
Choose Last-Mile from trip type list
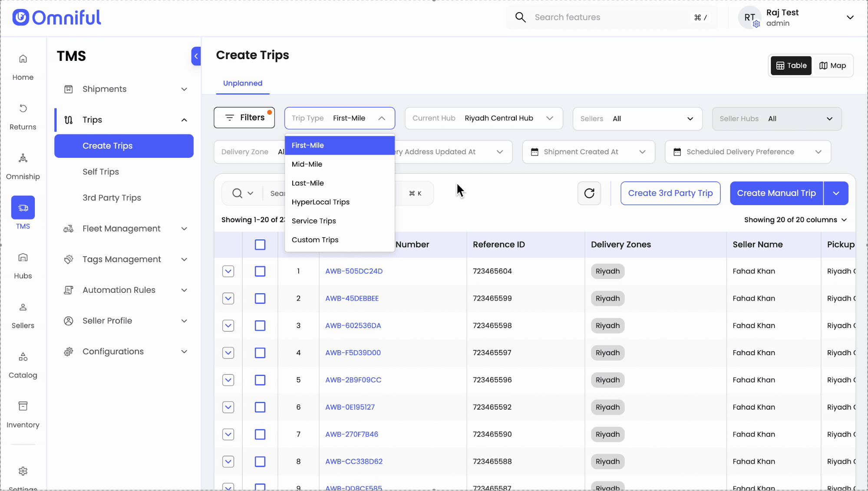click(308, 183)
